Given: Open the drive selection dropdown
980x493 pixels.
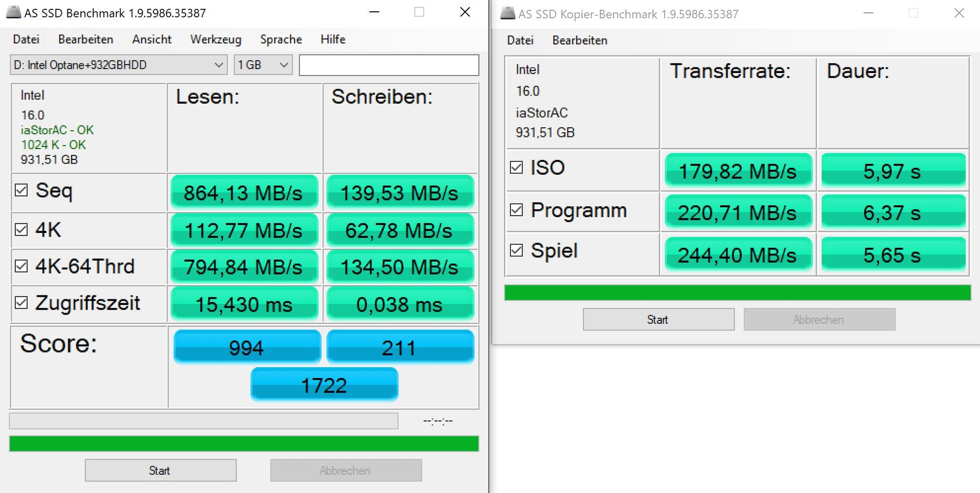Looking at the screenshot, I should click(x=118, y=65).
